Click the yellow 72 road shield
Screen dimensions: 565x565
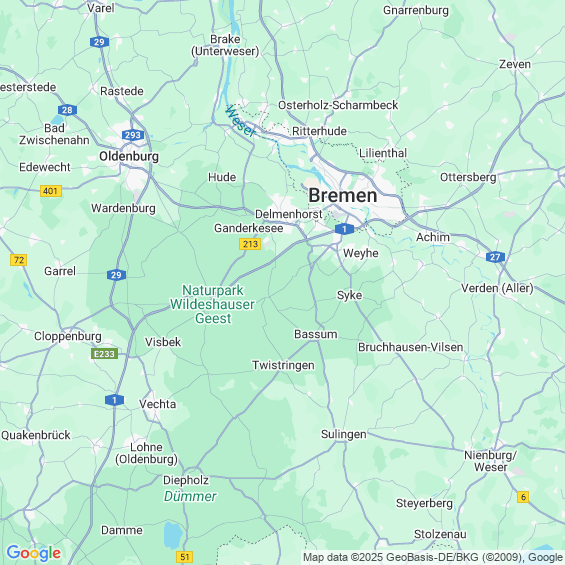coord(18,260)
